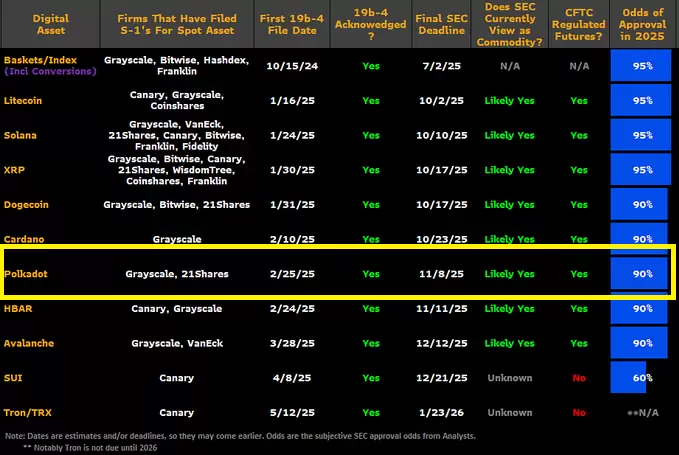
Task: Click the Canary, Grayscale firms cell for HBAR
Action: (177, 308)
